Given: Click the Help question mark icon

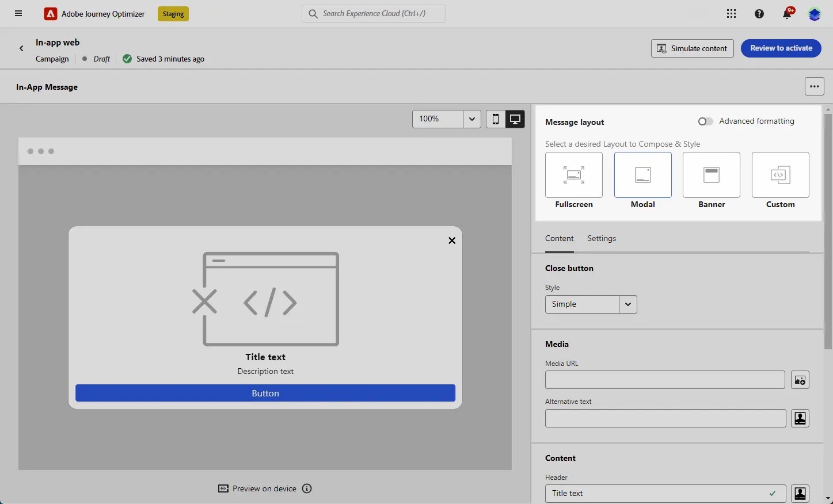Looking at the screenshot, I should 759,13.
